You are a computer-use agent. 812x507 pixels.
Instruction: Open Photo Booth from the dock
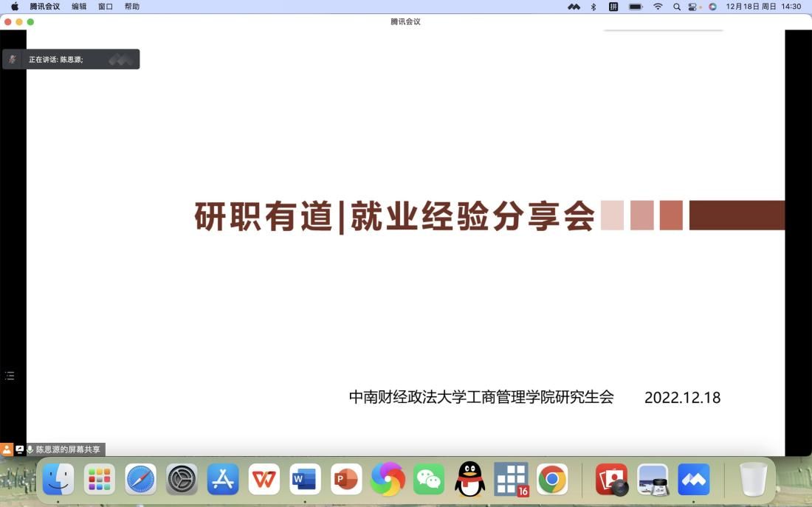(x=611, y=480)
